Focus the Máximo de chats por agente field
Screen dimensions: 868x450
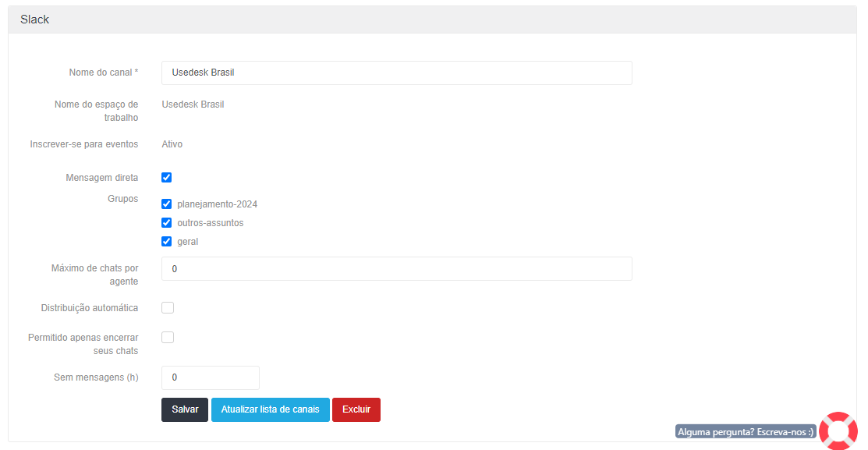(396, 268)
